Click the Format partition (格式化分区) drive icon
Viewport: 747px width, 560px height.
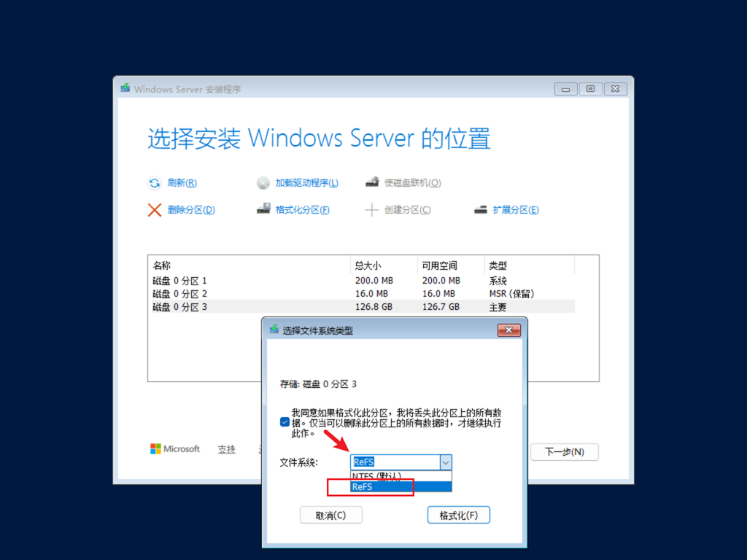(263, 209)
